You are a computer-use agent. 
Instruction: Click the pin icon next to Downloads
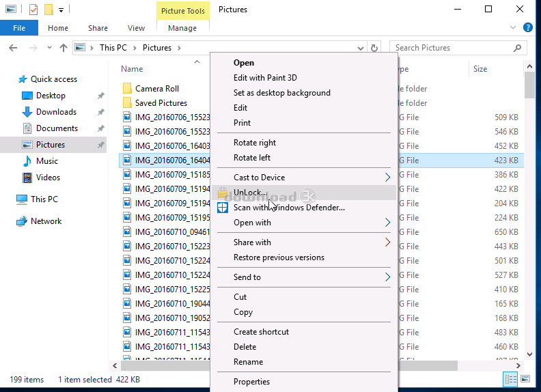point(100,112)
